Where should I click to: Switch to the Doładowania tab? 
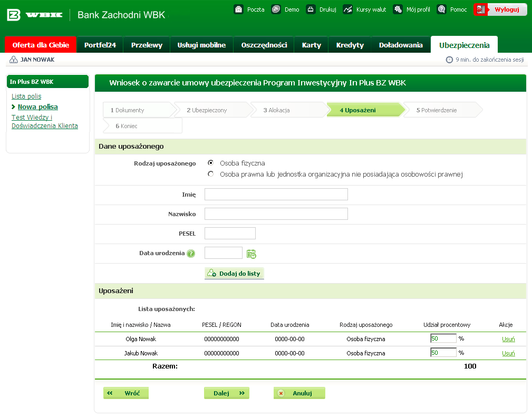(401, 45)
